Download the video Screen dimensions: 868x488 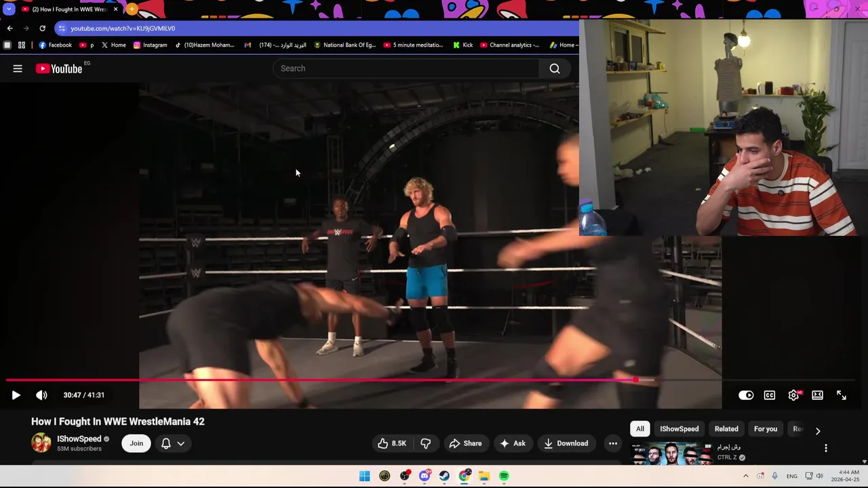566,443
